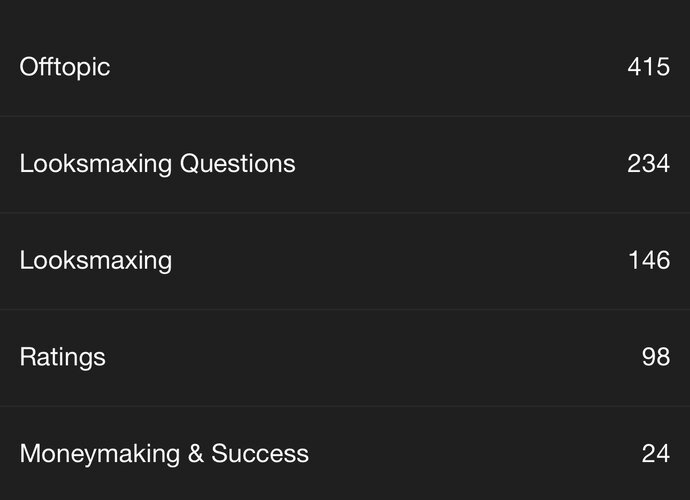This screenshot has width=690, height=500.
Task: Click the 146 count beside Looksmaxing
Action: tap(648, 260)
